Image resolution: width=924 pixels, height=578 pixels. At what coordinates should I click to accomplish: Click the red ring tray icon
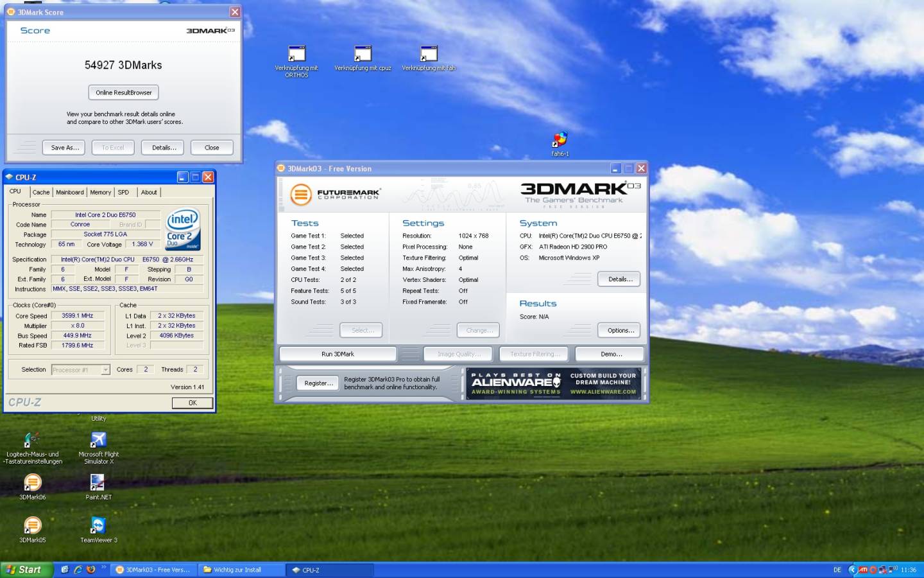pos(873,570)
